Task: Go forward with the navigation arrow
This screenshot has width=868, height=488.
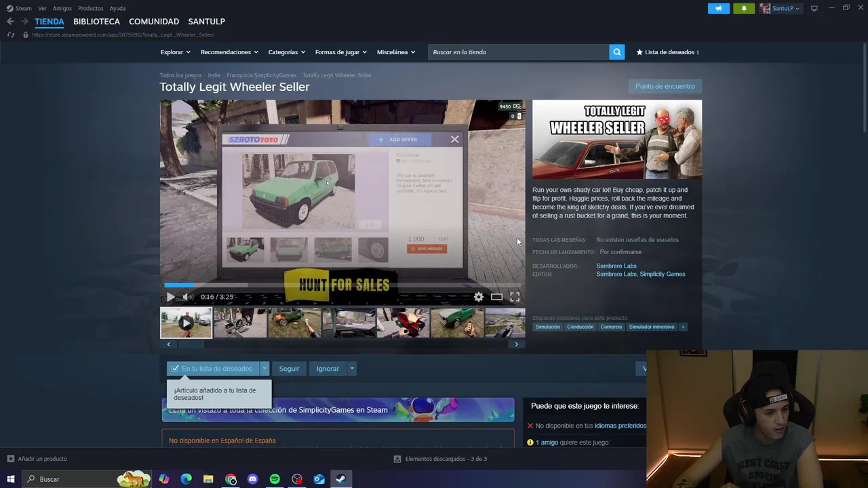Action: click(25, 21)
